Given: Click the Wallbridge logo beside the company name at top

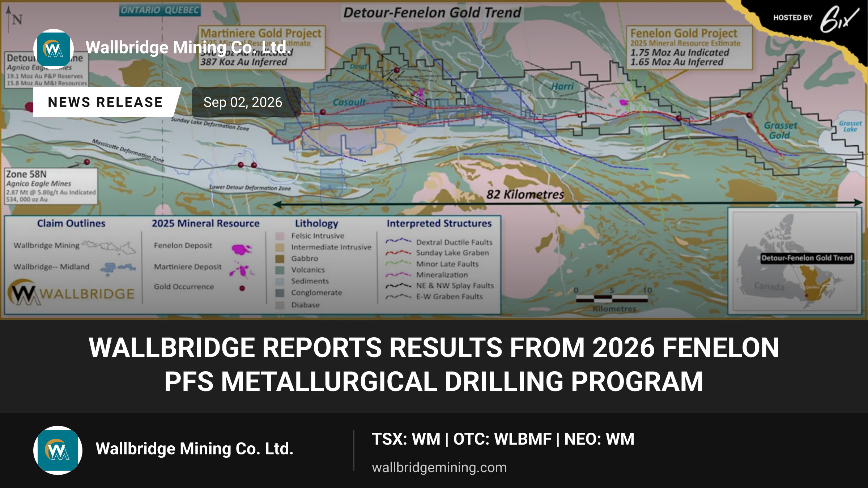Looking at the screenshot, I should tap(54, 49).
